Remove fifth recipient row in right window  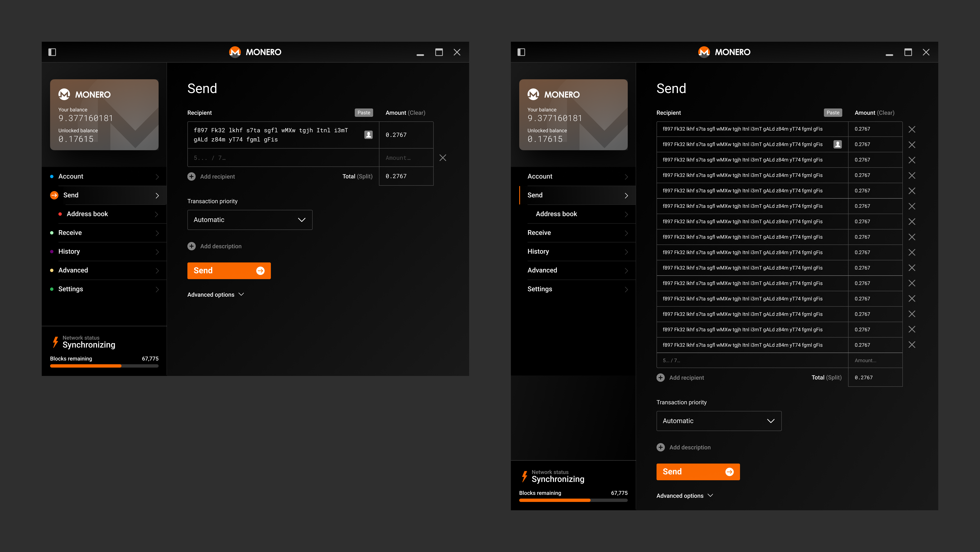click(912, 191)
